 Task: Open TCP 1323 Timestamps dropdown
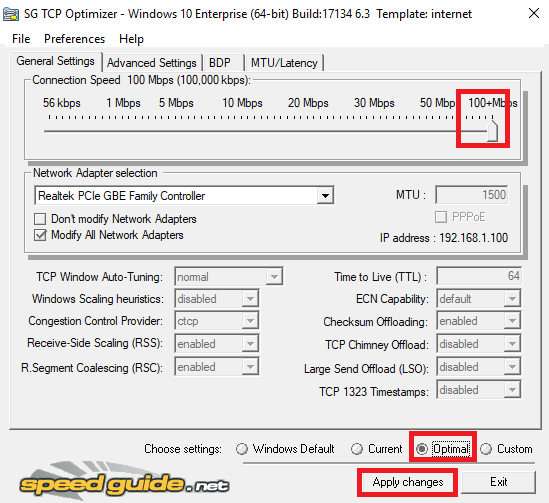tap(479, 390)
